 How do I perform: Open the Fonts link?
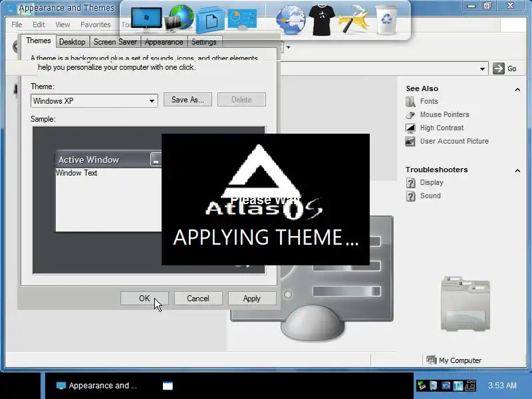429,101
